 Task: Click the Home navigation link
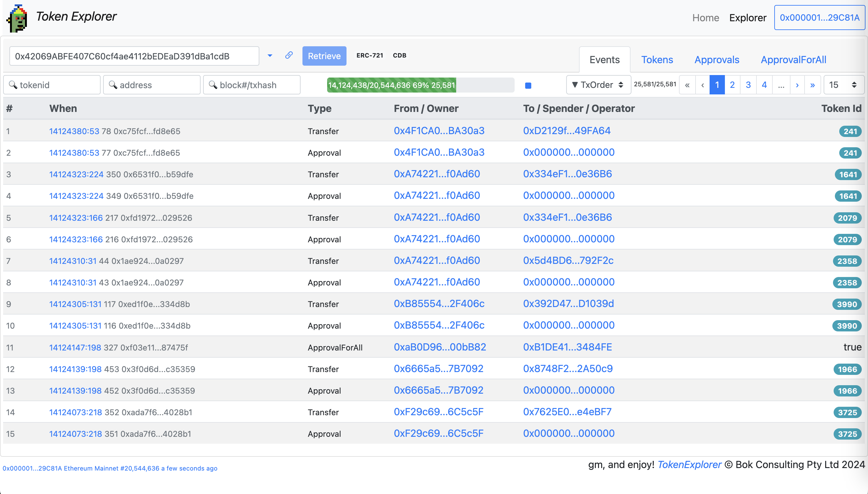(x=705, y=18)
